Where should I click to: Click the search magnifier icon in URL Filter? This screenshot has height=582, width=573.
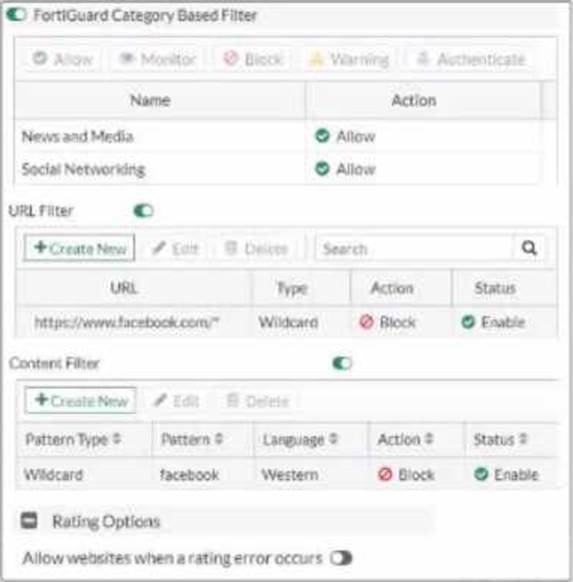tap(529, 248)
